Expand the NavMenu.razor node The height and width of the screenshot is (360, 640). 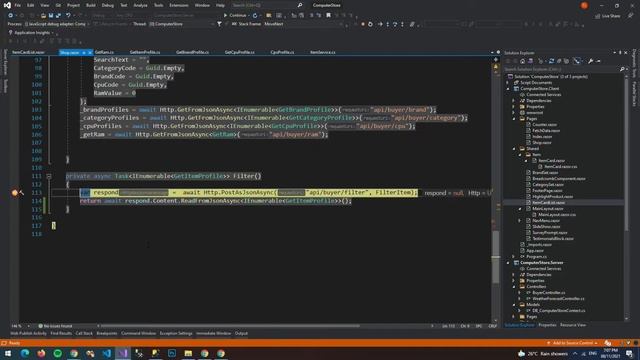click(520, 220)
